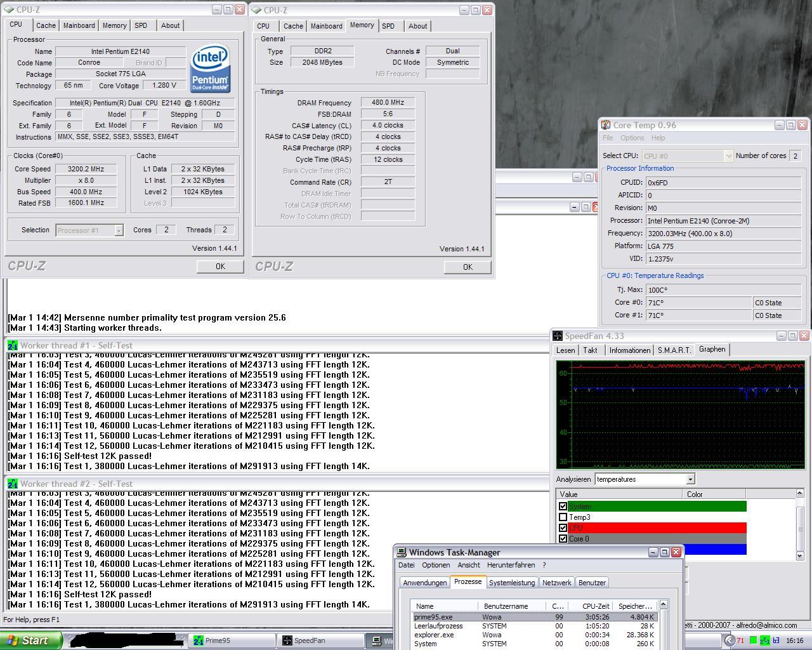Open the Lesen tab in SpeedFan
812x650 pixels.
coord(566,350)
